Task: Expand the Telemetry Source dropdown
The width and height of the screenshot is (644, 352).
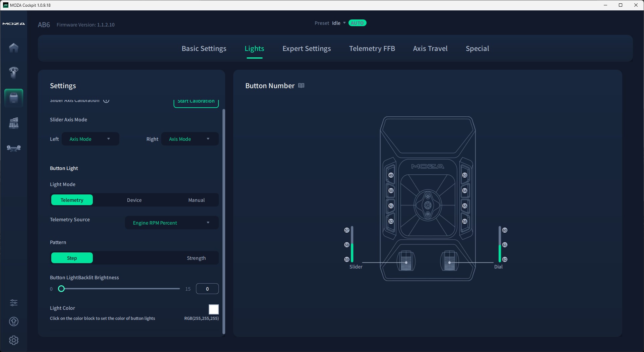Action: 172,223
